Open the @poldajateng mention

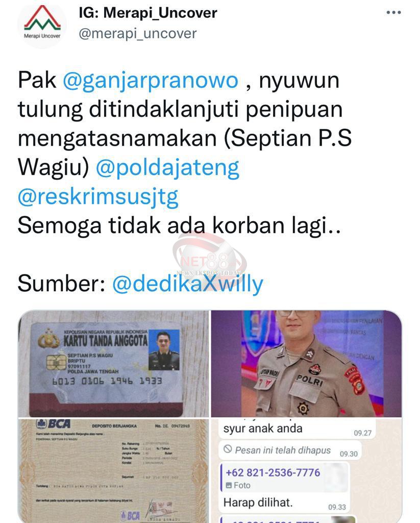tap(168, 168)
